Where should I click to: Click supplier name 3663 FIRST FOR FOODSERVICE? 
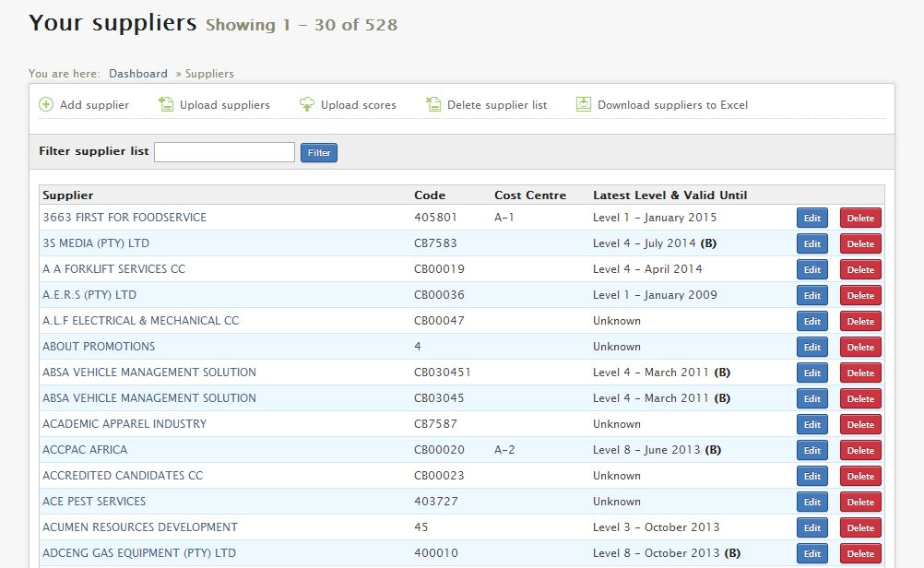coord(124,218)
